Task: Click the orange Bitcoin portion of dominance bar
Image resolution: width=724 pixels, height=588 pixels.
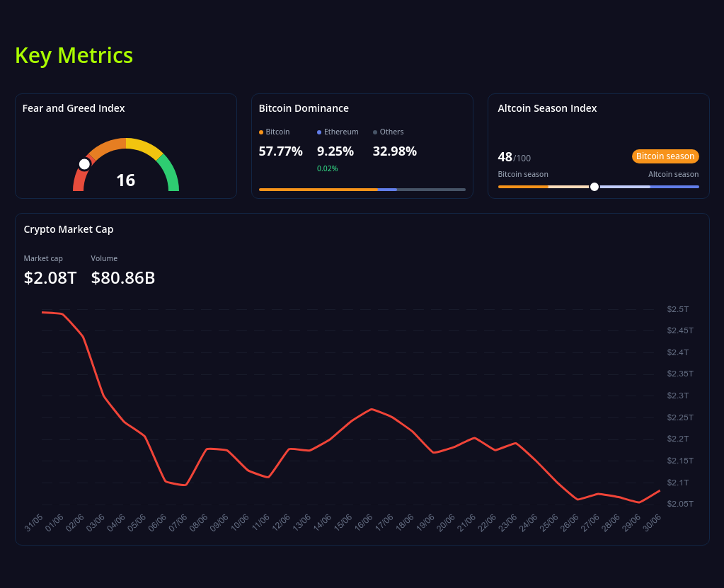Action: (x=318, y=189)
